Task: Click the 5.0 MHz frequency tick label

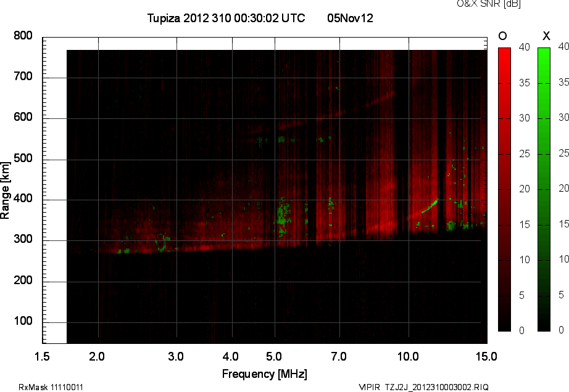Action: pyautogui.click(x=273, y=356)
